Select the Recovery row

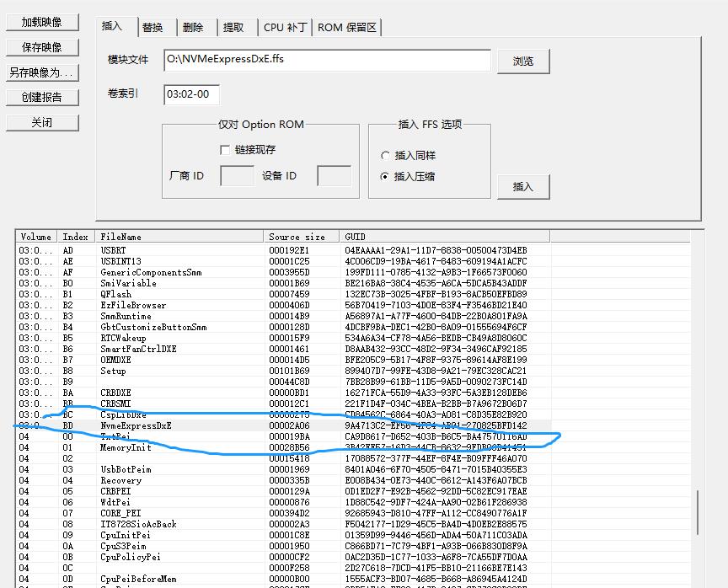[x=283, y=481]
